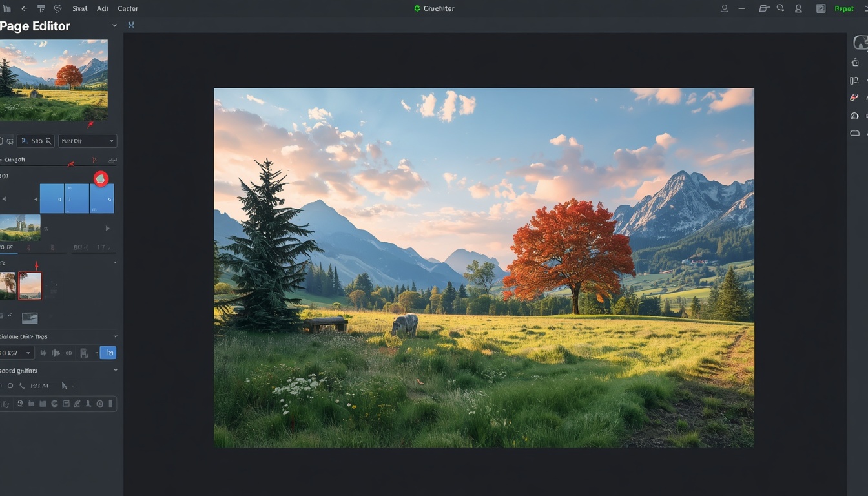Click the dome-shaped icon in right sidebar
The height and width of the screenshot is (496, 868).
[854, 116]
